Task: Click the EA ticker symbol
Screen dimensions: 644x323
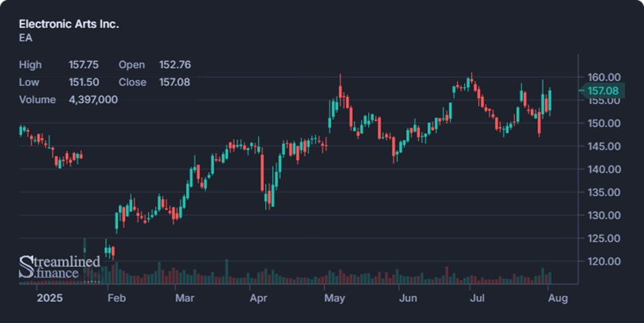Action: (x=25, y=38)
